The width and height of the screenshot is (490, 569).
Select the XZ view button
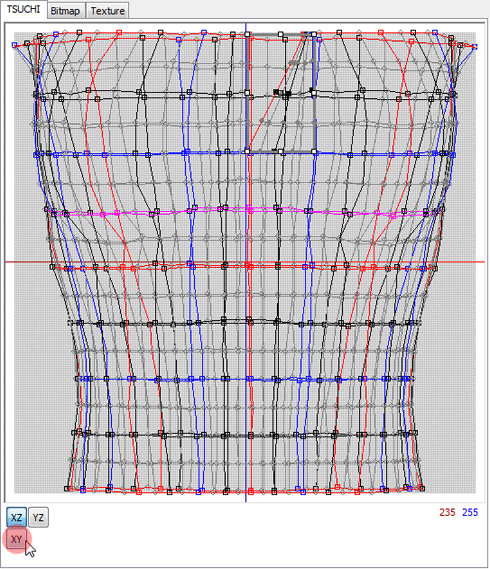pos(16,517)
